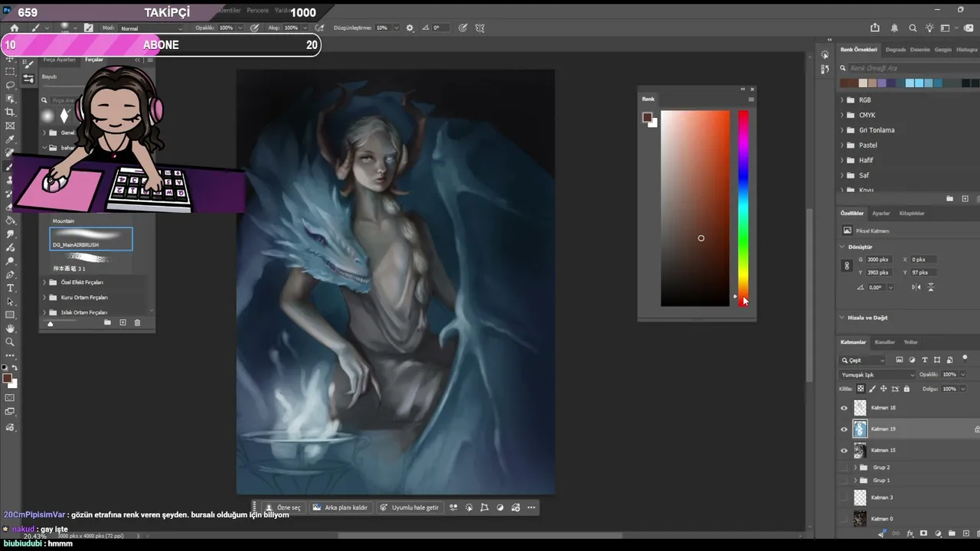The height and width of the screenshot is (551, 980).
Task: Click the Search magnifier icon in top bar
Action: tap(913, 28)
